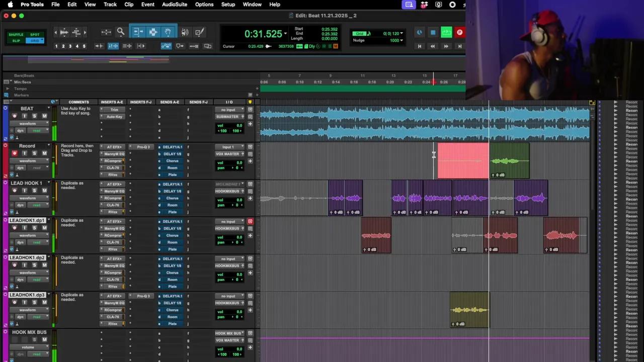The width and height of the screenshot is (644, 362).
Task: Click the online sync clock button
Action: (x=419, y=33)
